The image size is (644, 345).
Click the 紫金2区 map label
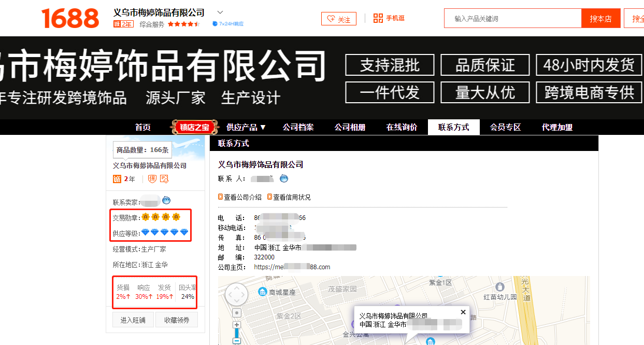[x=289, y=315]
